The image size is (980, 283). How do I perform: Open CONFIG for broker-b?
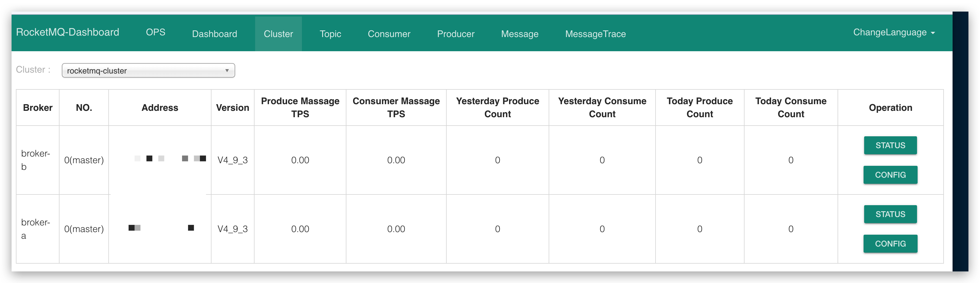[x=890, y=175]
